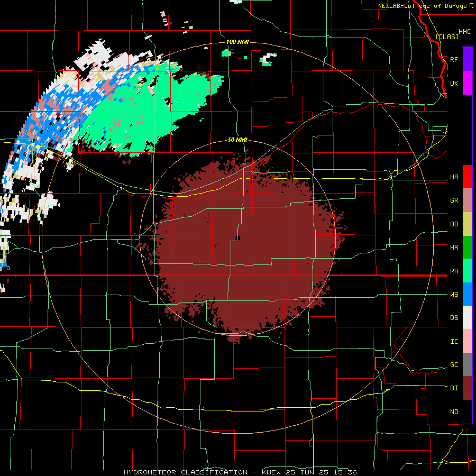The height and width of the screenshot is (476, 476).
Task: Click the UK magenta legend swatch
Action: pos(467,83)
